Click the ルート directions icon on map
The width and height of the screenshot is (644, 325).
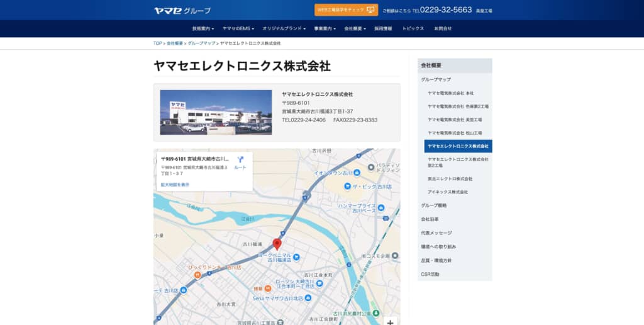[x=240, y=162]
